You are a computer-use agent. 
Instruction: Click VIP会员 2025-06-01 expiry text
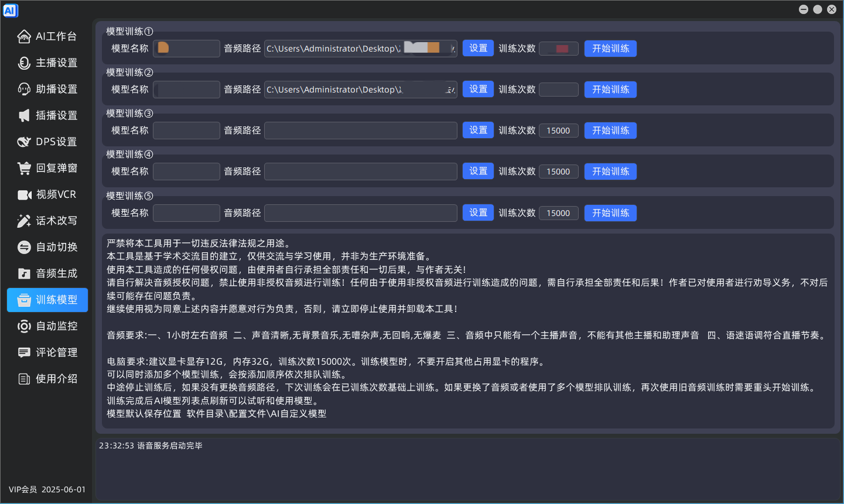point(47,489)
